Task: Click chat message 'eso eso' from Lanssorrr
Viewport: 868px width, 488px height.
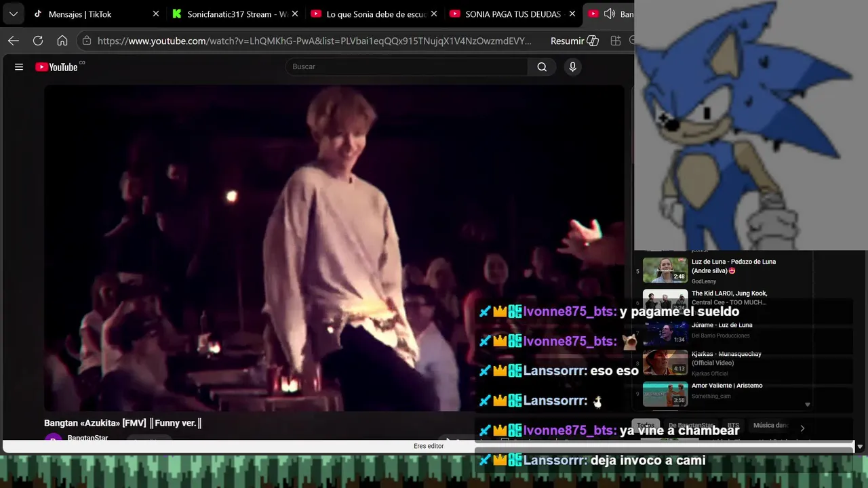Action: coord(614,371)
